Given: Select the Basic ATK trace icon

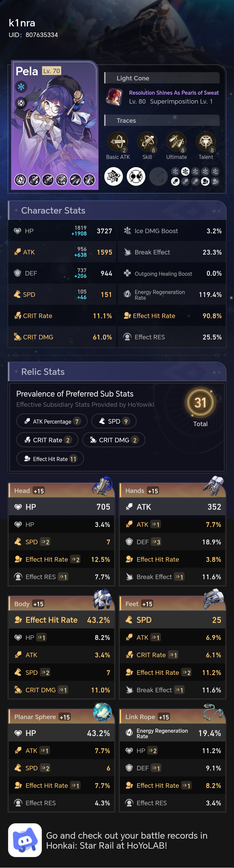Looking at the screenshot, I should point(118,141).
